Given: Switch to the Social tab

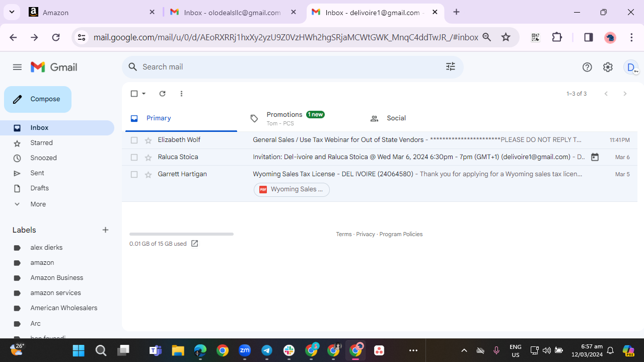Looking at the screenshot, I should pyautogui.click(x=421, y=118).
